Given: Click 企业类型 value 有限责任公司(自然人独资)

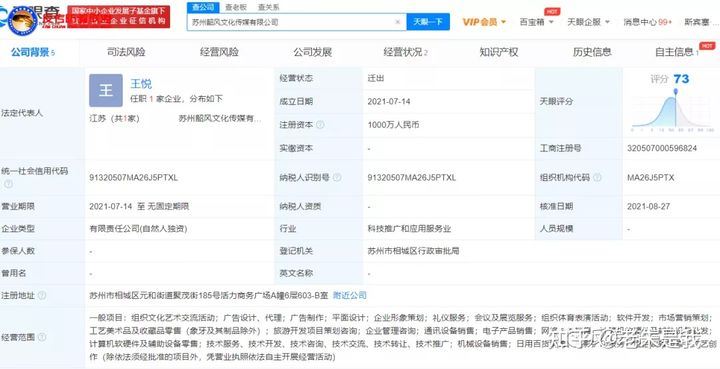Looking at the screenshot, I should click(138, 229).
